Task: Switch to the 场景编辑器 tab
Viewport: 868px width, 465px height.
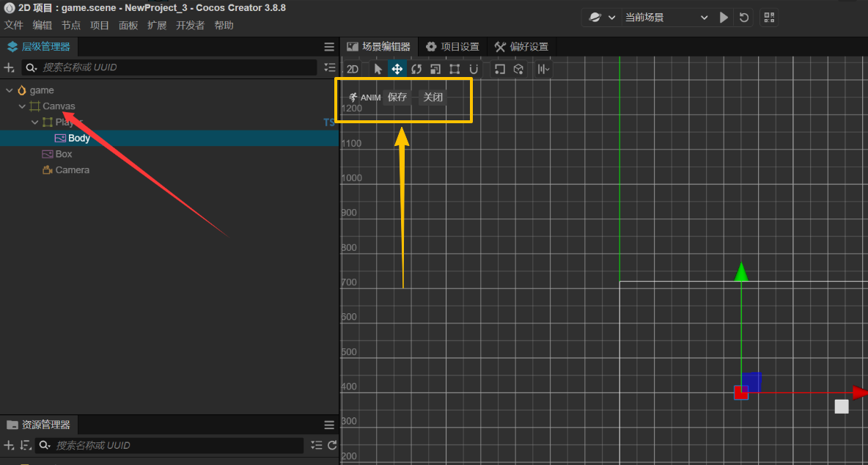Action: point(378,47)
